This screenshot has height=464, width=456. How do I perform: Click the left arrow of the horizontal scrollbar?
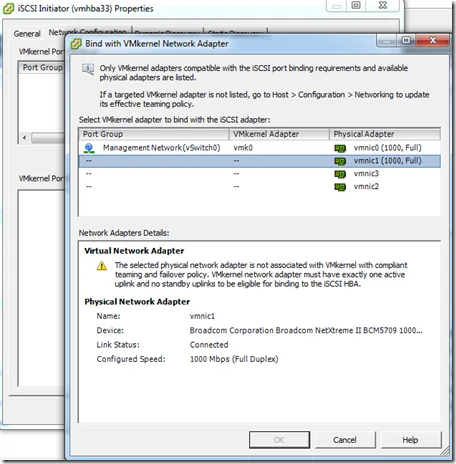click(25, 137)
